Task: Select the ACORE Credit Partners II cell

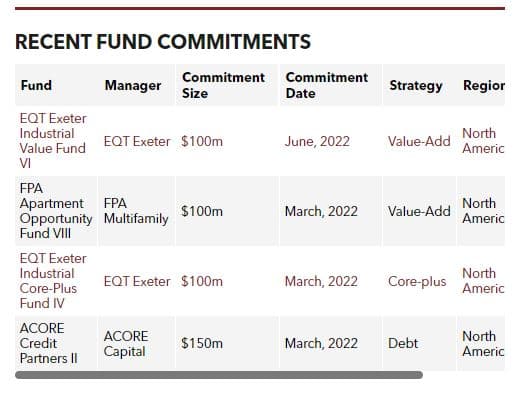Action: [x=48, y=343]
